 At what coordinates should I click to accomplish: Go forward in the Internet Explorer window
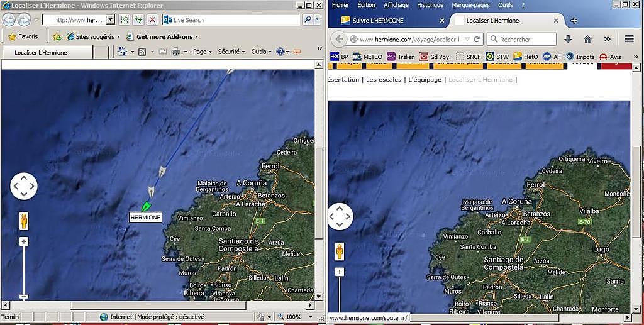(24, 19)
